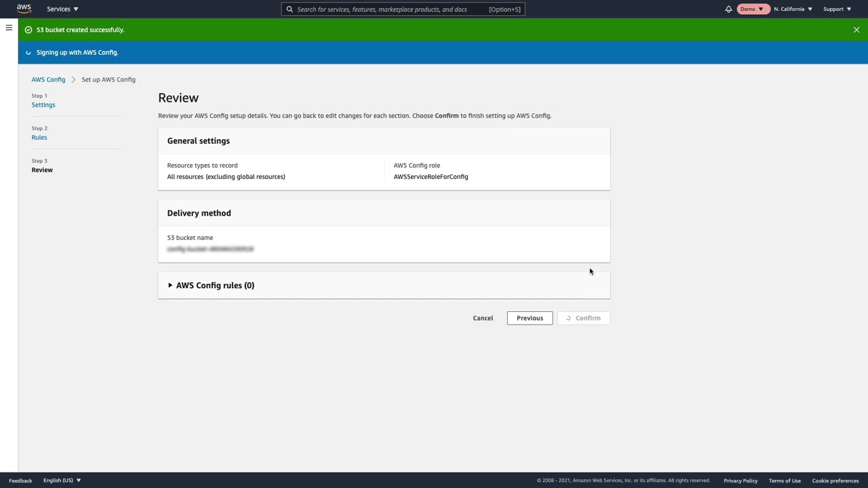Screen dimensions: 868x488
Task: Focus the AWS services search field
Action: coord(403,9)
